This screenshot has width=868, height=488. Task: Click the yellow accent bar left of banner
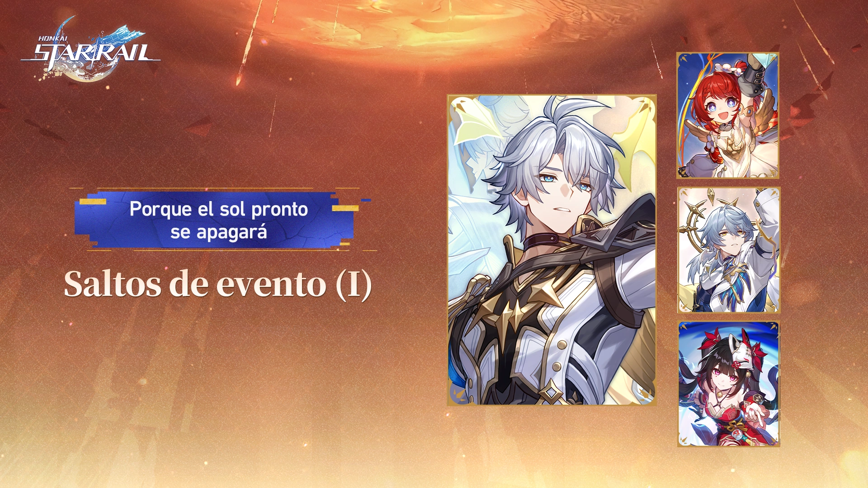tap(93, 201)
